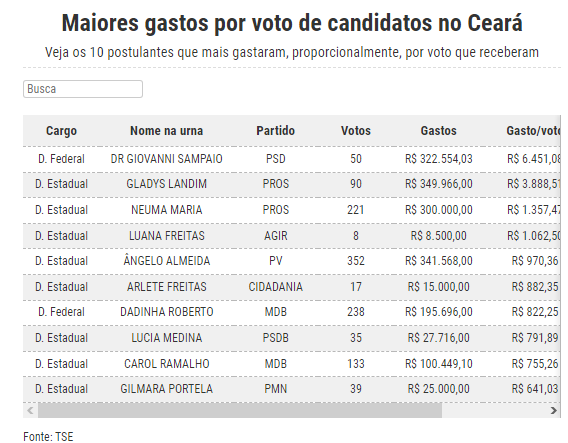Click the CAROL RAMALHO name cell
This screenshot has width=568, height=443.
pos(166,364)
